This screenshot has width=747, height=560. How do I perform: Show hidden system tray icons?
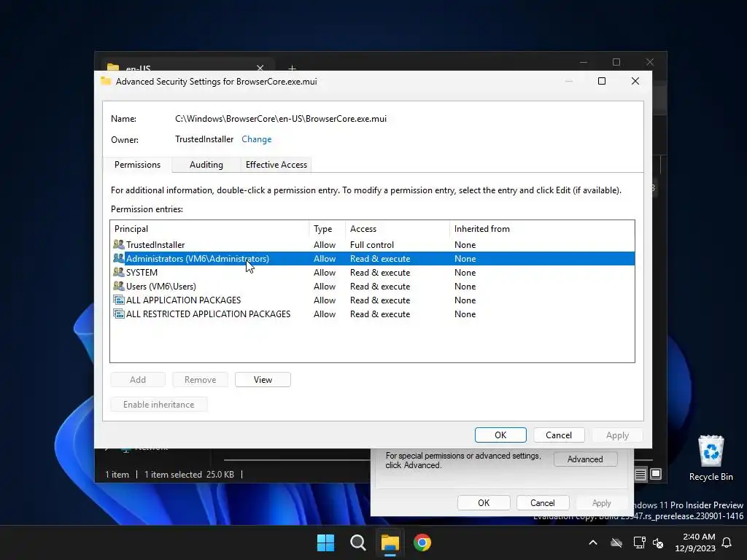593,542
